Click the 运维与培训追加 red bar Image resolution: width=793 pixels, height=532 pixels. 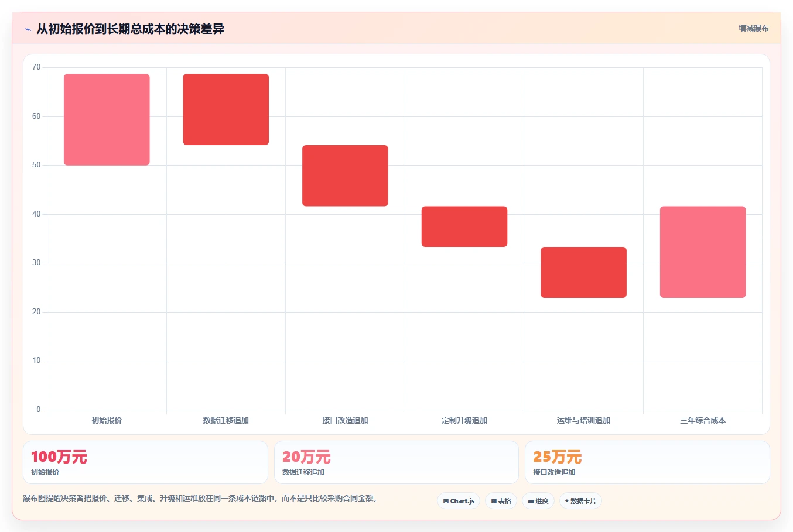[583, 272]
